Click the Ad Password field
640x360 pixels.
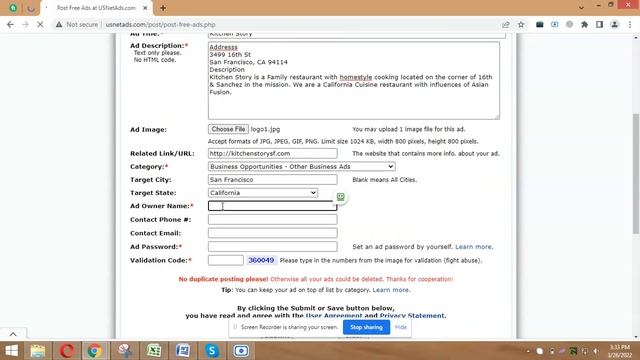pos(273,247)
